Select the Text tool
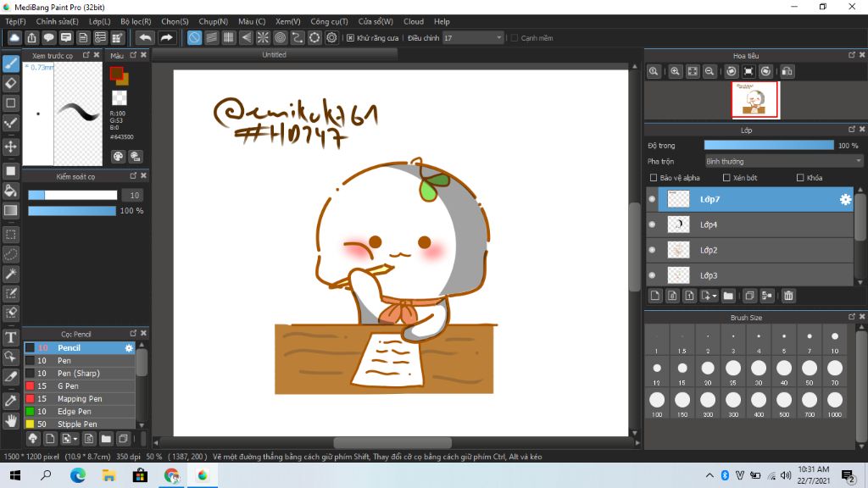This screenshot has width=868, height=488. 10,337
